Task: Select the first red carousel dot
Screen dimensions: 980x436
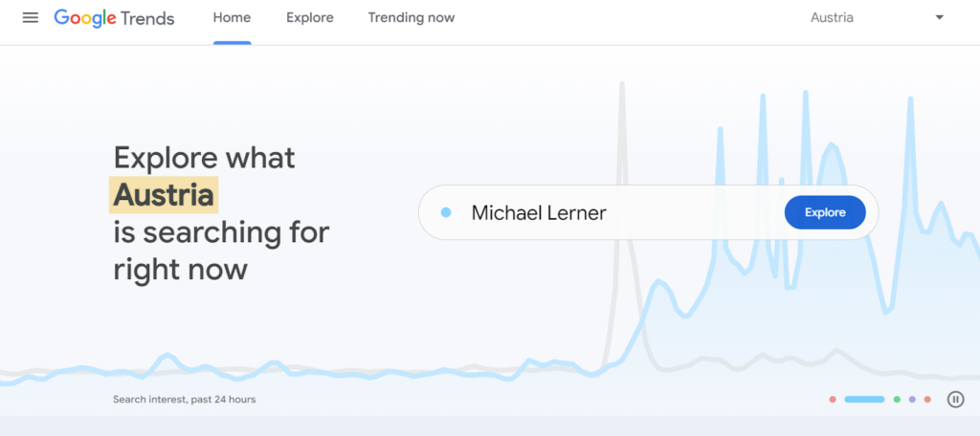Action: click(833, 399)
